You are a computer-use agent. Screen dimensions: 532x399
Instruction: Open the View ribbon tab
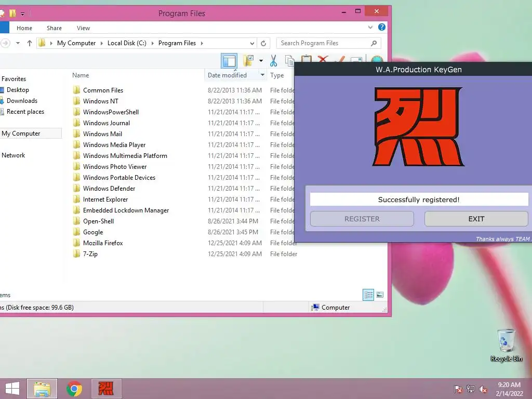(83, 28)
